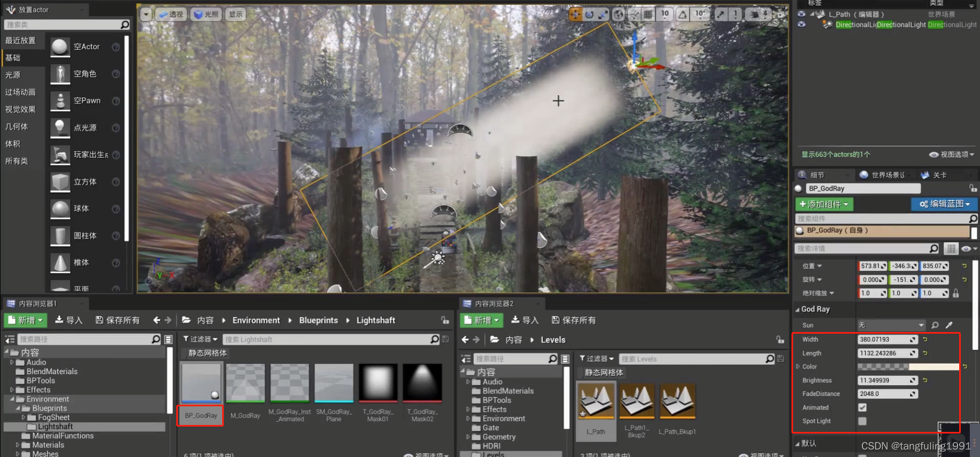The image size is (980, 457).
Task: Toggle world/local coordinate system globe icon
Action: click(618, 14)
